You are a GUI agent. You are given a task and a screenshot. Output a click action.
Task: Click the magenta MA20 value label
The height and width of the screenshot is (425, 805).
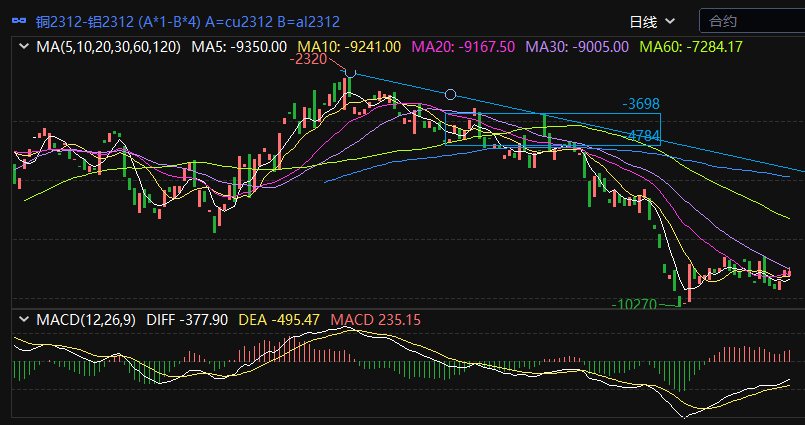(x=463, y=46)
